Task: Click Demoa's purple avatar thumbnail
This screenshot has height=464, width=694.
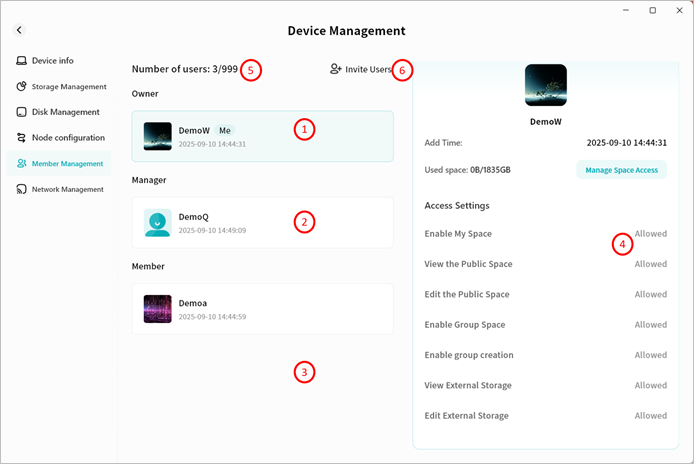Action: (158, 309)
